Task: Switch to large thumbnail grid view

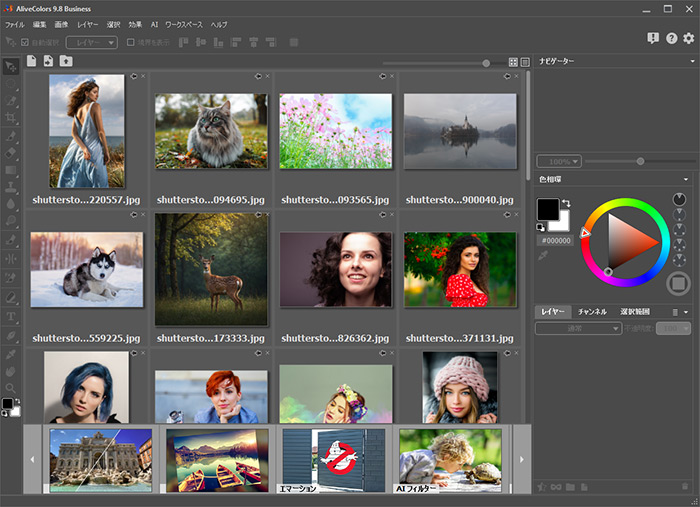Action: click(513, 62)
